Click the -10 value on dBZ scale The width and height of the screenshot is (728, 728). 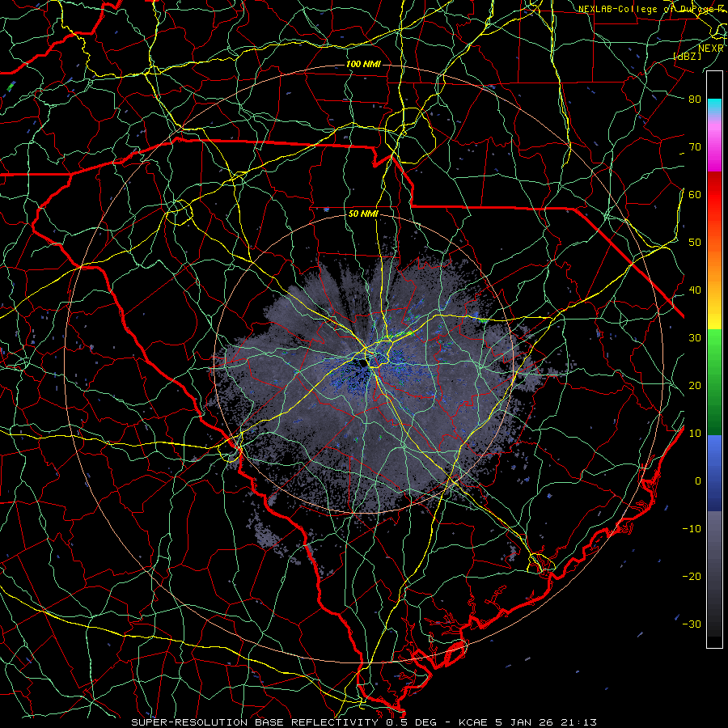(x=692, y=529)
